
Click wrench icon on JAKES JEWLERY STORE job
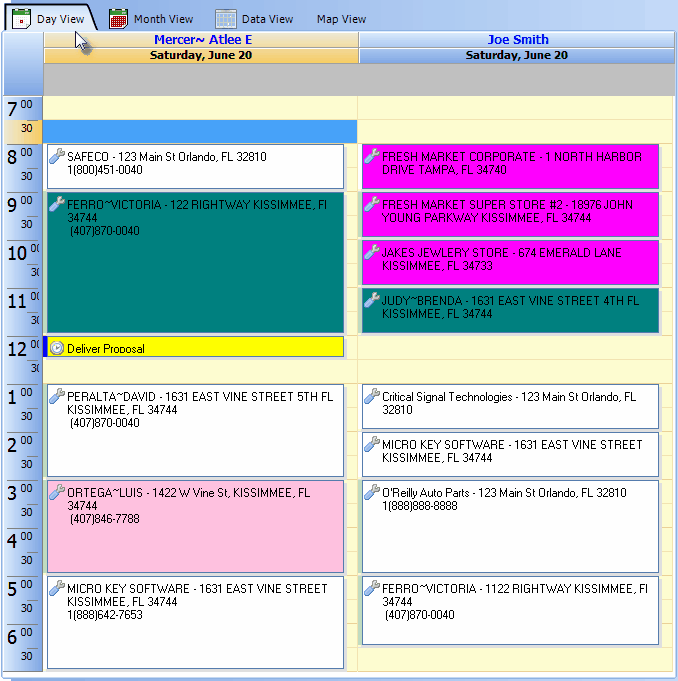[372, 252]
